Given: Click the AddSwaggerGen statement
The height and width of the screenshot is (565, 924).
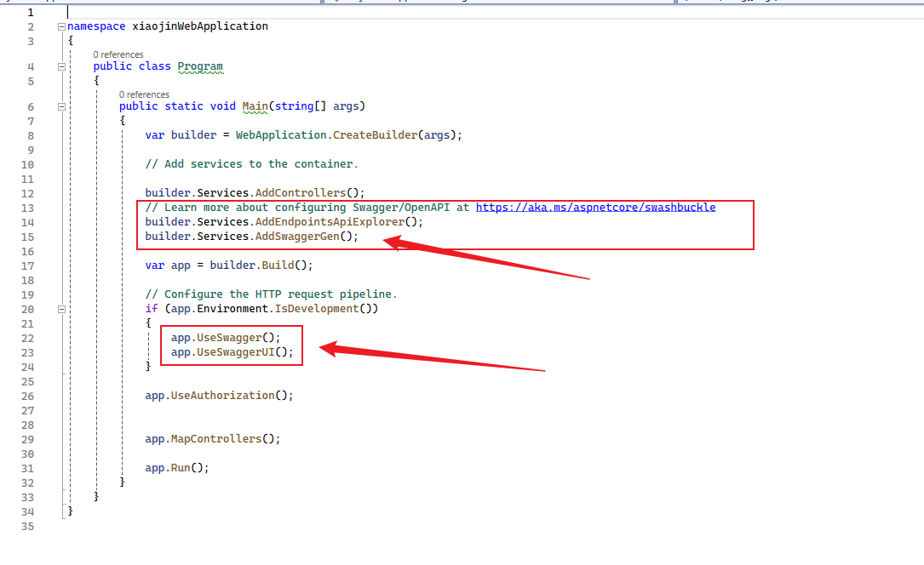Looking at the screenshot, I should (255, 236).
